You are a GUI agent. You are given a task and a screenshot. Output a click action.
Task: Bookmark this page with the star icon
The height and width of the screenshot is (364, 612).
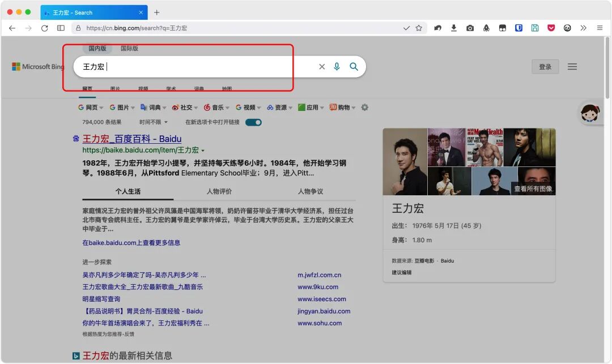pos(419,28)
